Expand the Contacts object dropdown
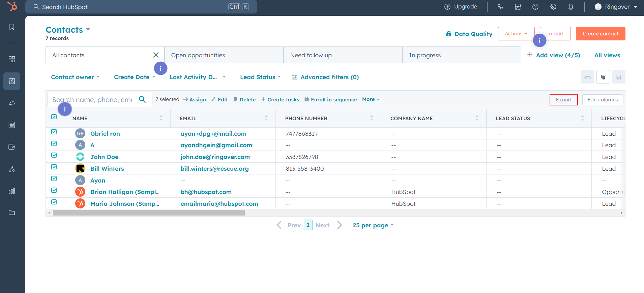Screen dimensions: 644x293 (x=68, y=30)
